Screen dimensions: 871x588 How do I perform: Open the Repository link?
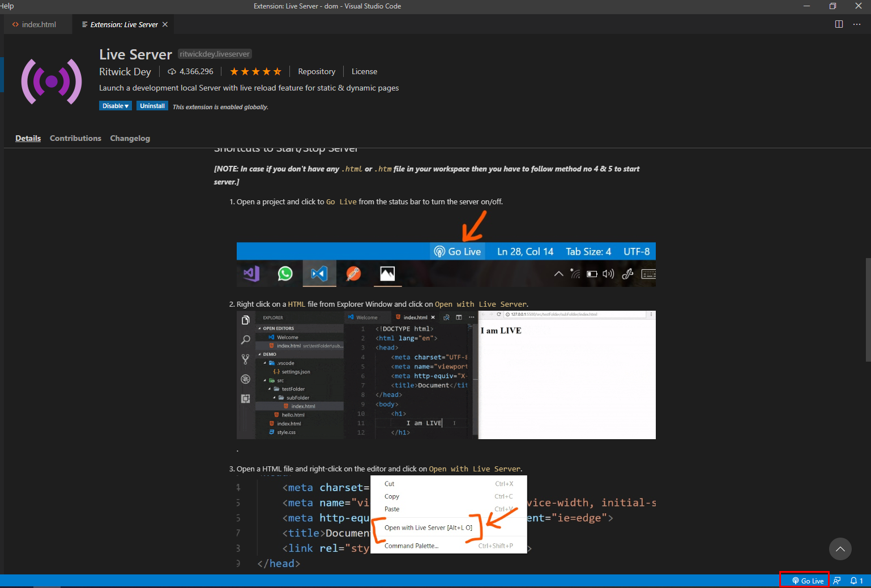(x=317, y=71)
